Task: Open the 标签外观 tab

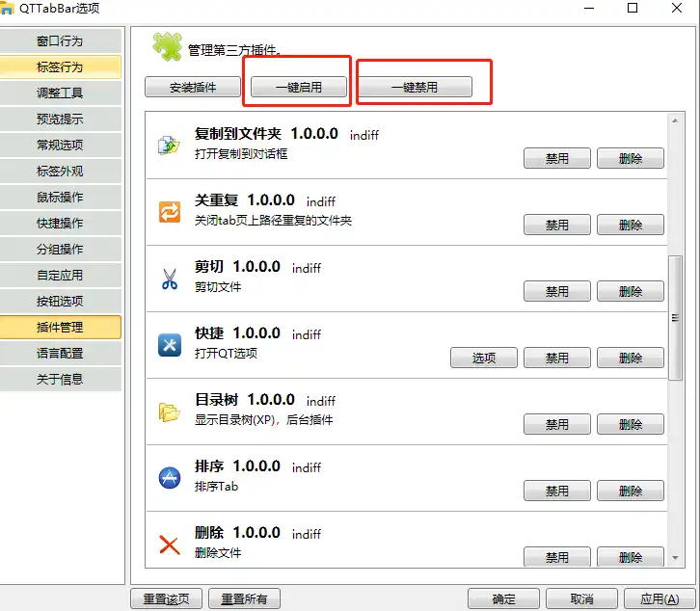Action: pyautogui.click(x=60, y=171)
